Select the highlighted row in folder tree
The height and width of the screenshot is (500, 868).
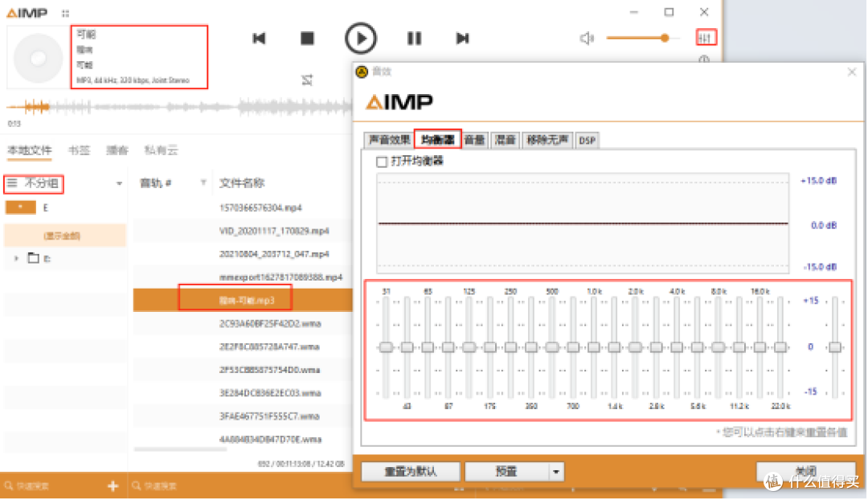pyautogui.click(x=65, y=236)
